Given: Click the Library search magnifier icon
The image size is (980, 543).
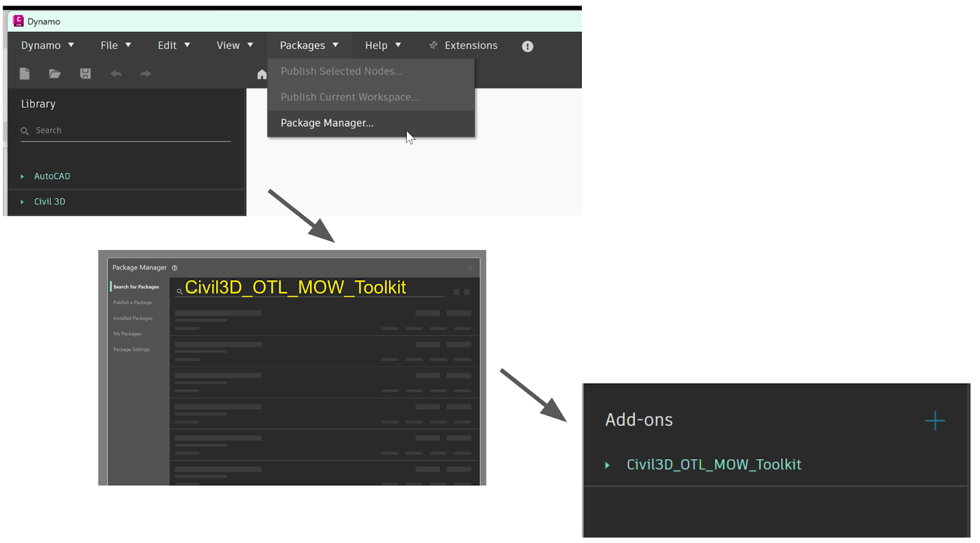Looking at the screenshot, I should (x=24, y=131).
